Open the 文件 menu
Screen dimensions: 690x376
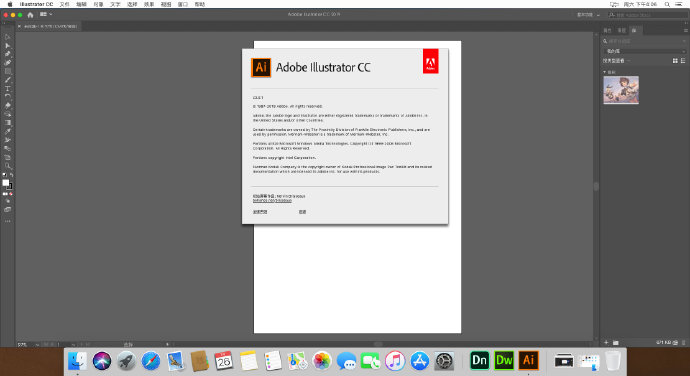[x=64, y=4]
